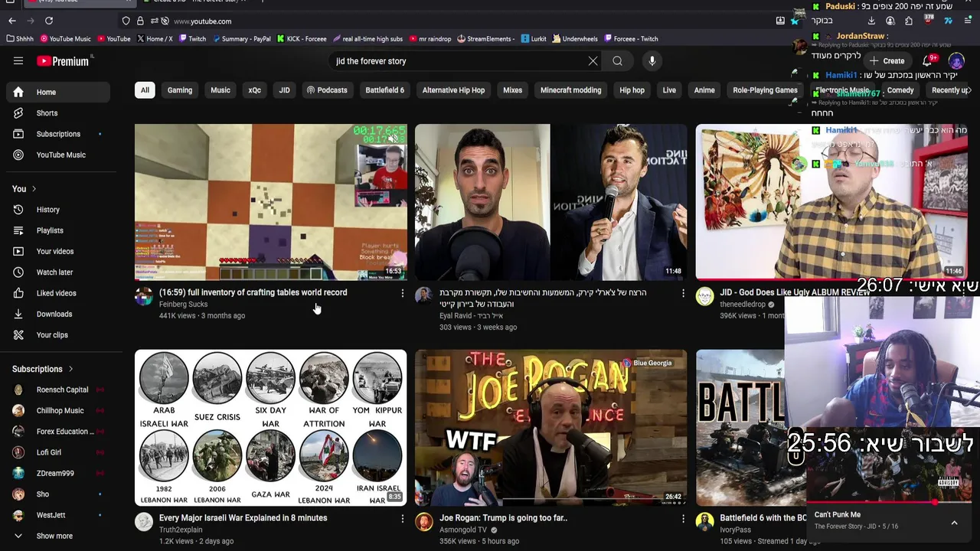Expand the You section
The image size is (980, 551).
tap(24, 189)
